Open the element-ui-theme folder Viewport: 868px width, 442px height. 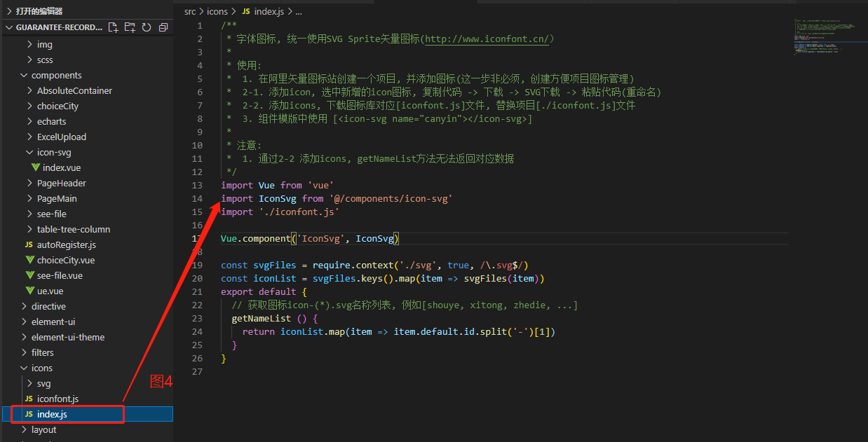(68, 337)
